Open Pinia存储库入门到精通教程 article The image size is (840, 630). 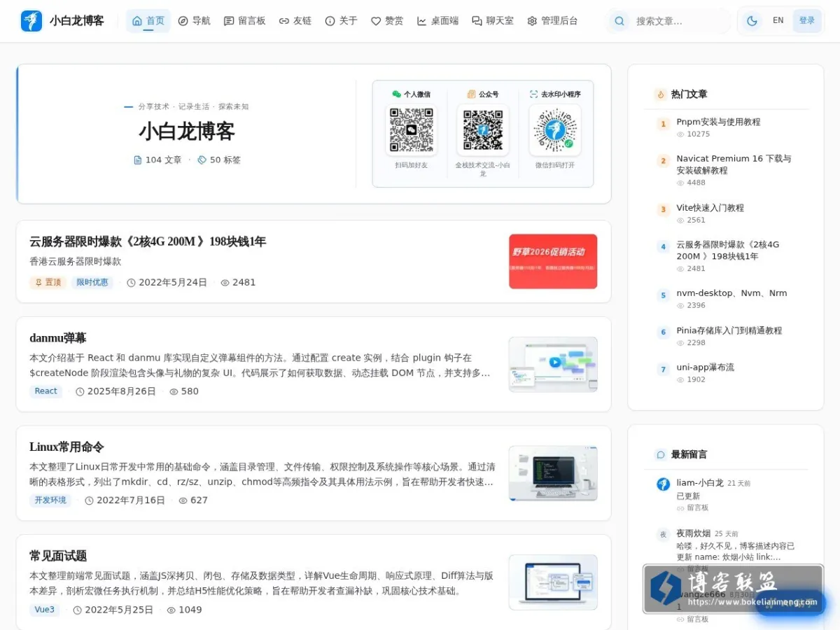(729, 330)
